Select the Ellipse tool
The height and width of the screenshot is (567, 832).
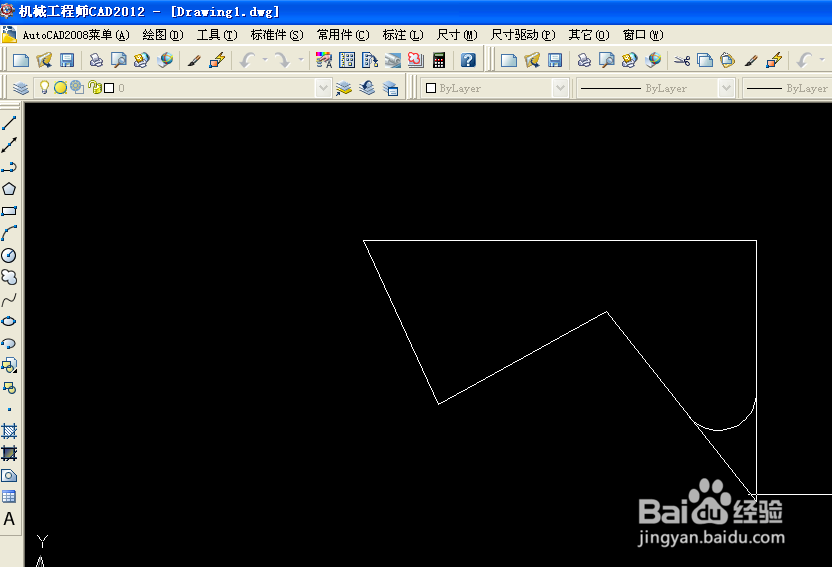[9, 321]
